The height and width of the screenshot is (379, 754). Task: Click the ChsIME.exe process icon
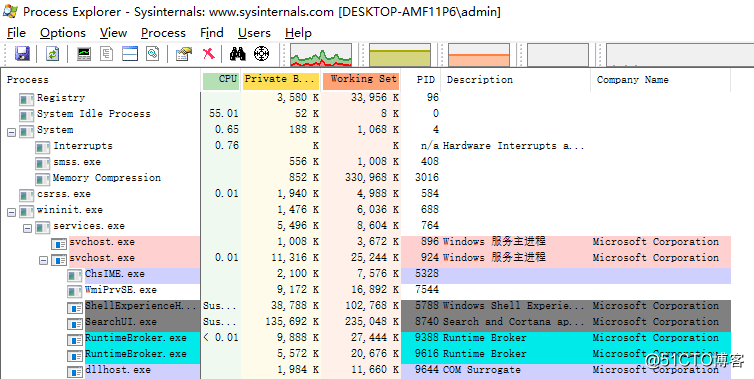click(75, 275)
